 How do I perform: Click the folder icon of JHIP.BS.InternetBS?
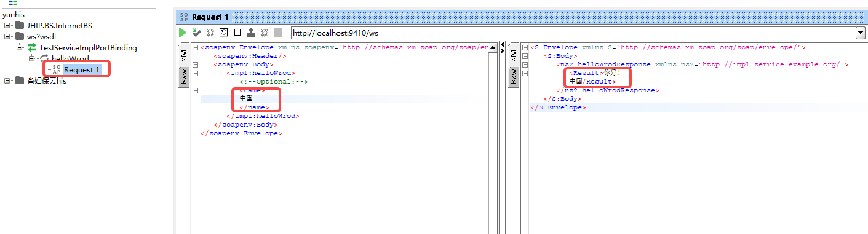(20, 25)
